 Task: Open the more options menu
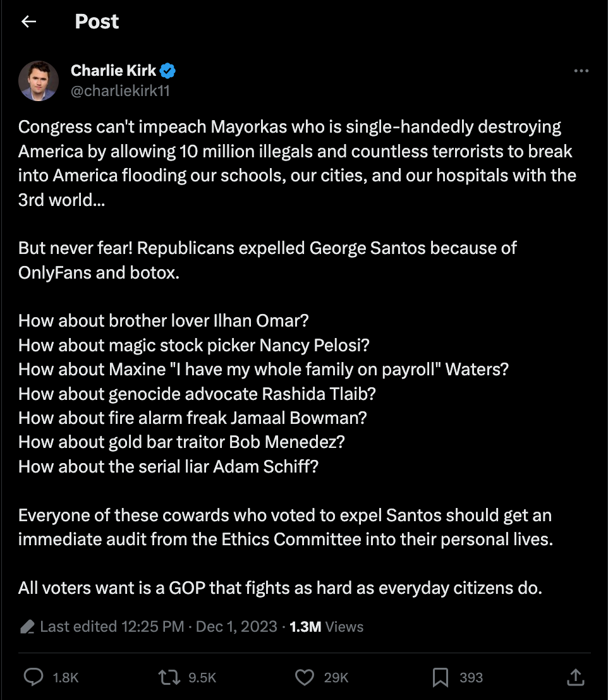click(x=581, y=71)
